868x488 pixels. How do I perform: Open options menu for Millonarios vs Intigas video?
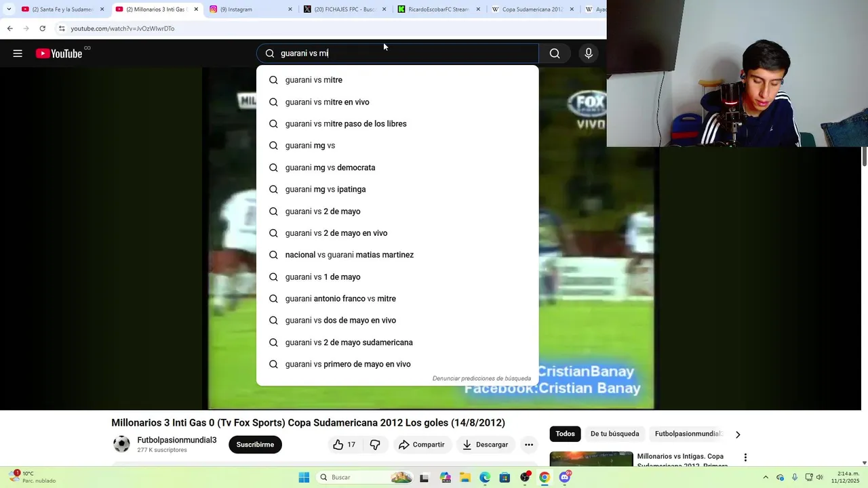pos(745,457)
